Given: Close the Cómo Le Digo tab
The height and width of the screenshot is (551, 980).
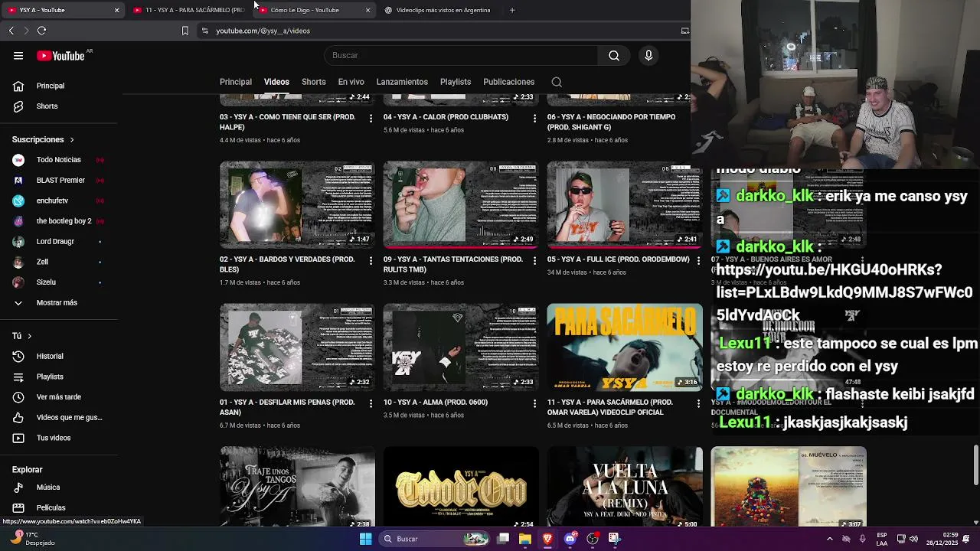Looking at the screenshot, I should pyautogui.click(x=367, y=10).
